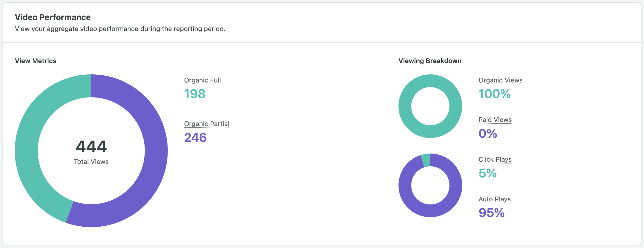Click the Video Performance heading
Viewport: 644px width, 248px height.
53,17
